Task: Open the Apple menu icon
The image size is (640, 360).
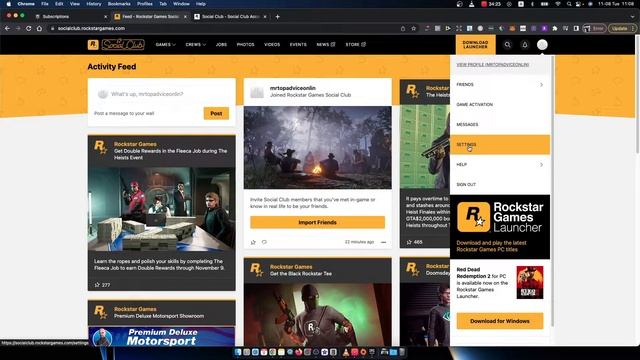Action: (x=8, y=4)
